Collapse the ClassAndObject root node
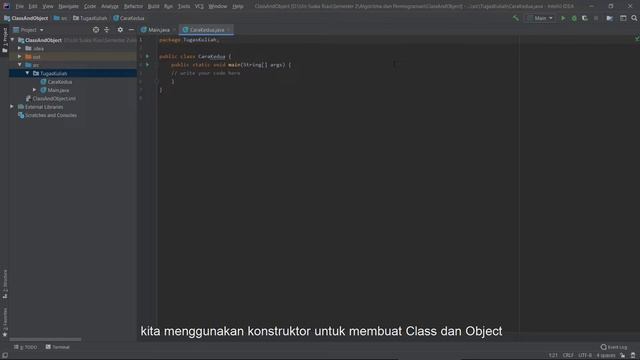The width and height of the screenshot is (640, 360). click(12, 40)
